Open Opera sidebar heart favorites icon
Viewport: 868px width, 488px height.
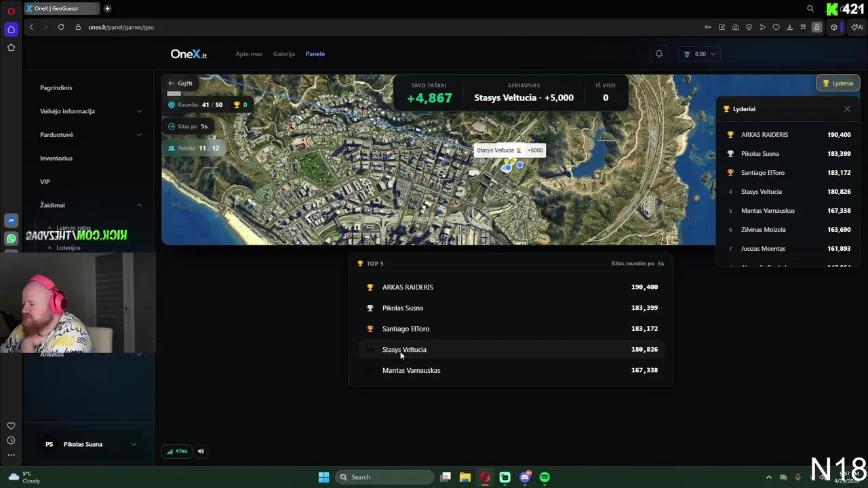click(11, 426)
